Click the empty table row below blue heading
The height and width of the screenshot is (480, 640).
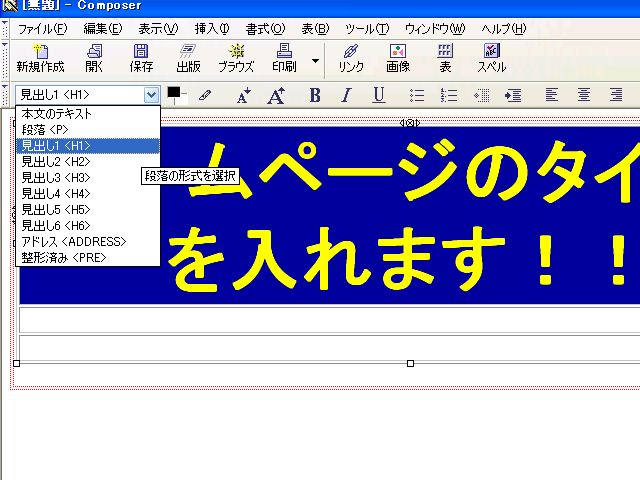pos(329,320)
